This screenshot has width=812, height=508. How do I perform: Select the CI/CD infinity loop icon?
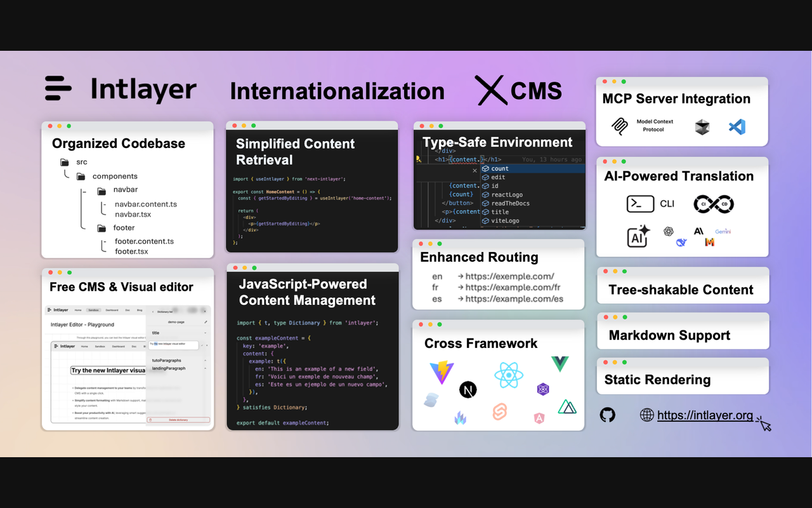(x=714, y=204)
